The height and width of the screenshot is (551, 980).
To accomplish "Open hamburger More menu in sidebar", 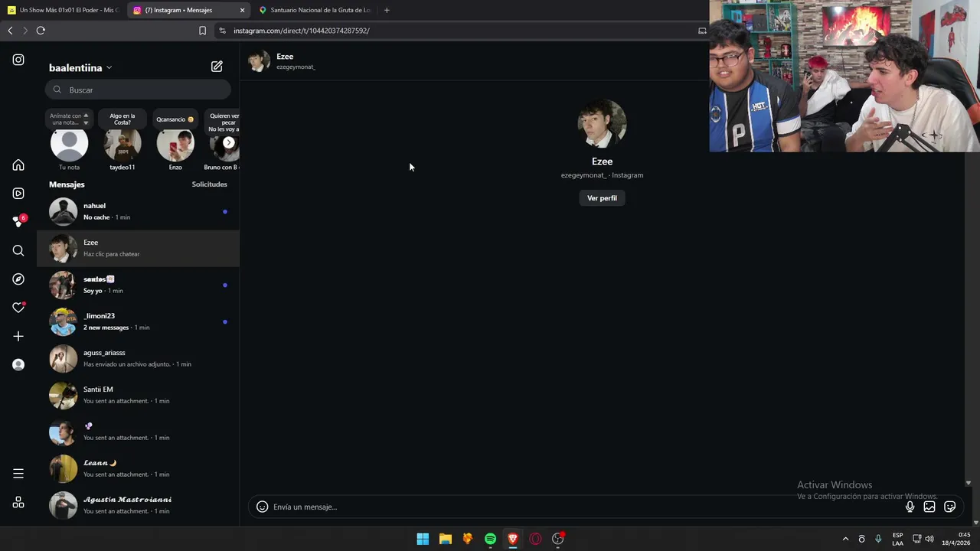I will point(18,474).
